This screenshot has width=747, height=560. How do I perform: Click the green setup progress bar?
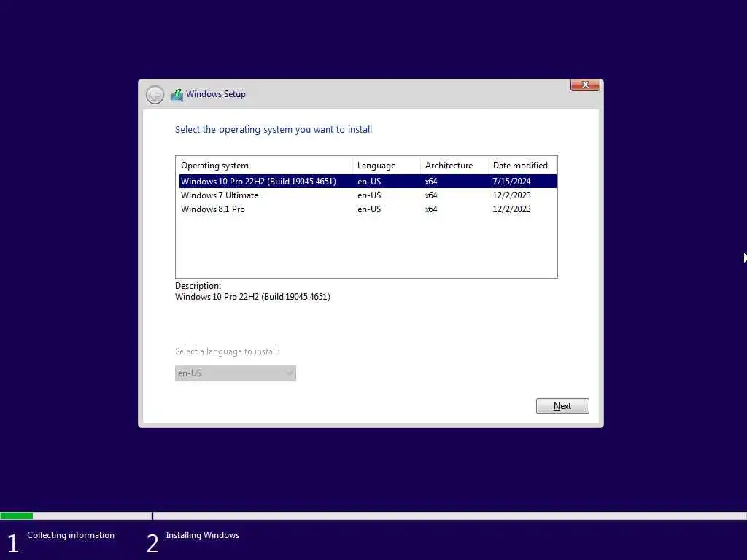tap(17, 516)
